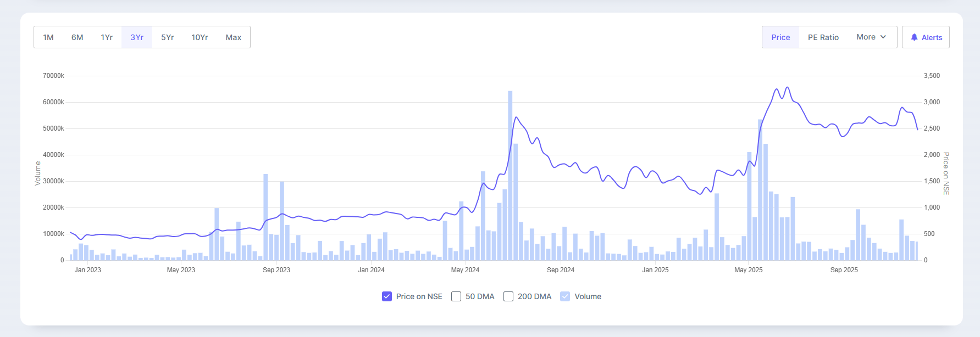Screen dimensions: 980x337
Task: Enable the 200 DMA overlay checkbox
Action: [x=508, y=296]
